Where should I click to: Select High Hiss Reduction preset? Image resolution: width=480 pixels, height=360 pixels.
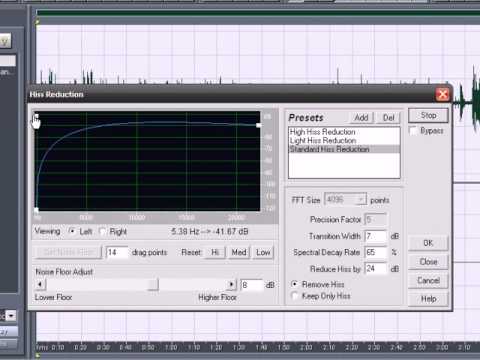(322, 132)
